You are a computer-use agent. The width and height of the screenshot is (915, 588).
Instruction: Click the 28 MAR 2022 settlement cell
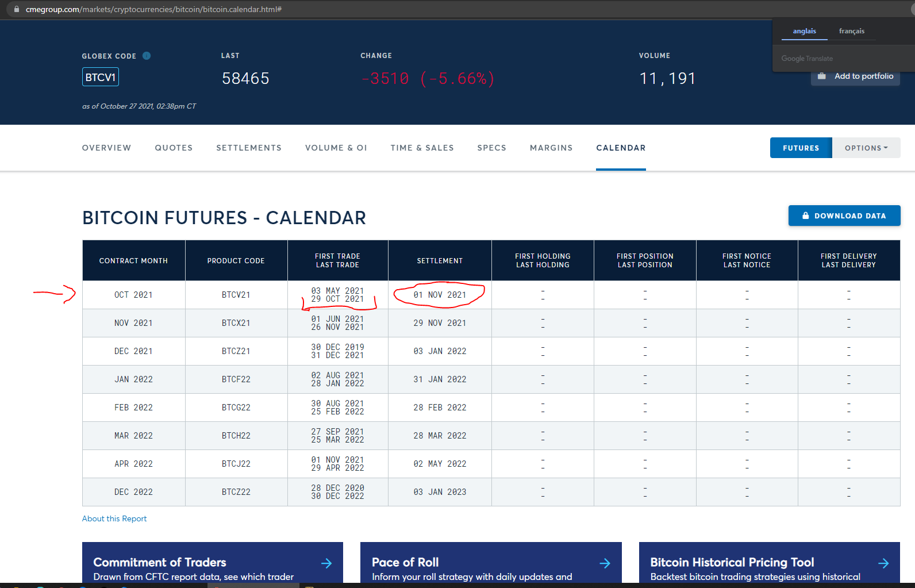click(440, 436)
